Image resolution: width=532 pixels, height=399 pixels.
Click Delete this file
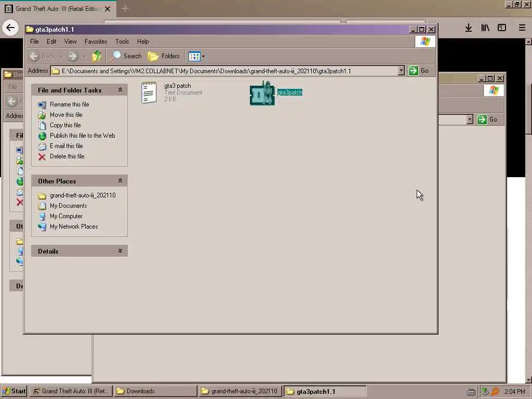pos(67,156)
